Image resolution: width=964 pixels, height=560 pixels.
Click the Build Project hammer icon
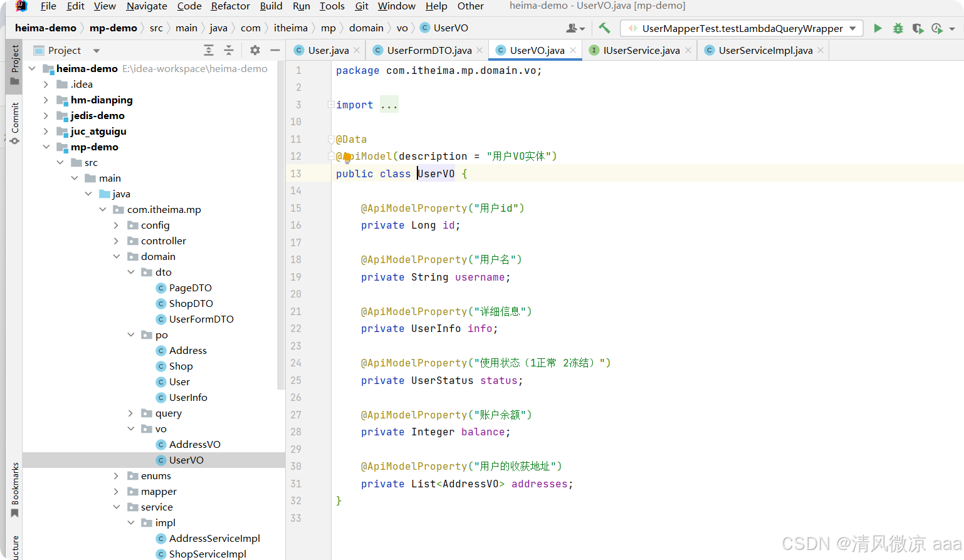point(604,28)
